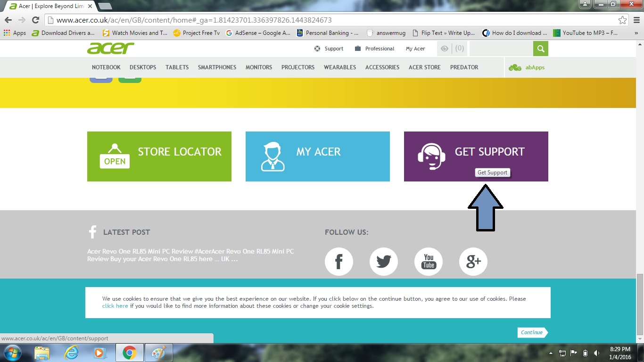Open the Facebook follow icon
This screenshot has height=362, width=644.
[339, 262]
